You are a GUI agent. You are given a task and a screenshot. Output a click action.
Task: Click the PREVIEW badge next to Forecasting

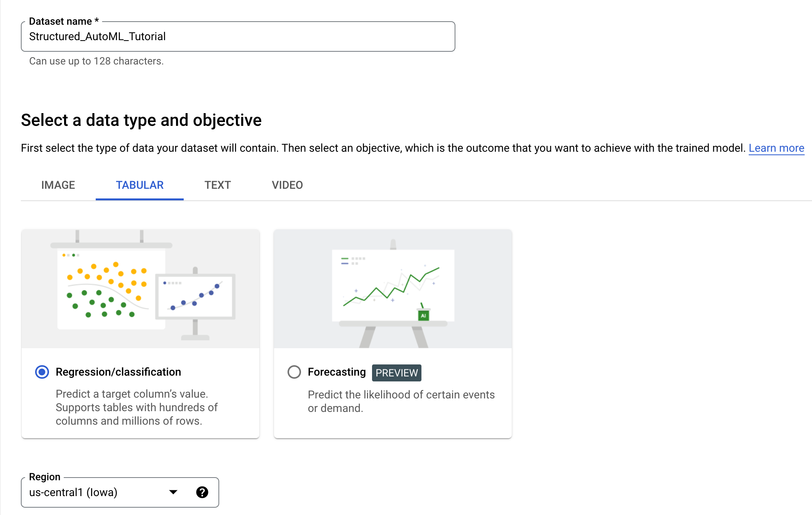pyautogui.click(x=396, y=372)
